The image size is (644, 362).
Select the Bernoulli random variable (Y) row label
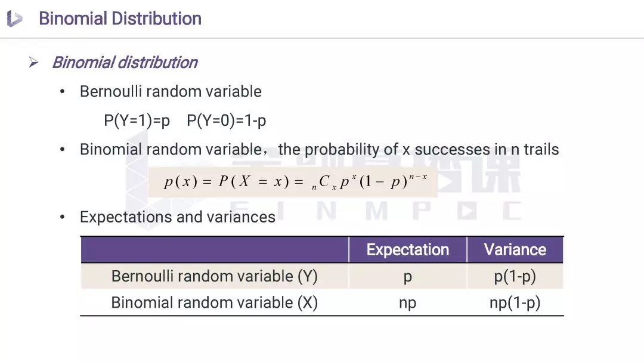(214, 276)
